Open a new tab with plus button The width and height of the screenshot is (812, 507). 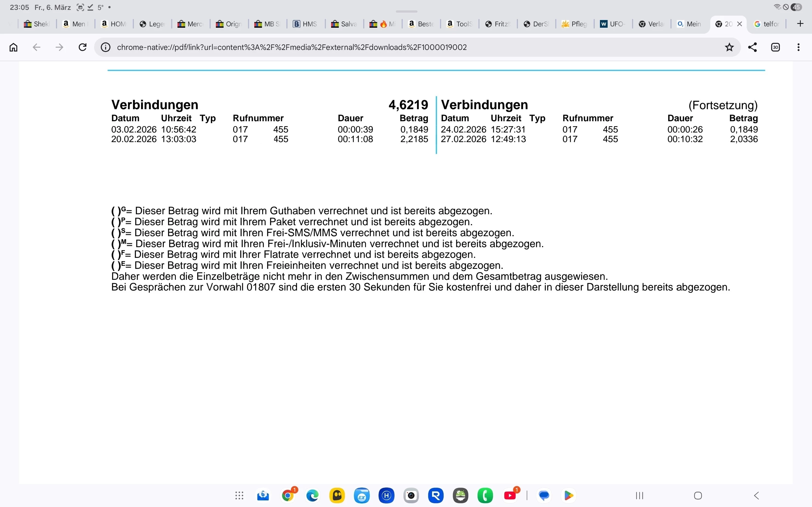(x=800, y=24)
